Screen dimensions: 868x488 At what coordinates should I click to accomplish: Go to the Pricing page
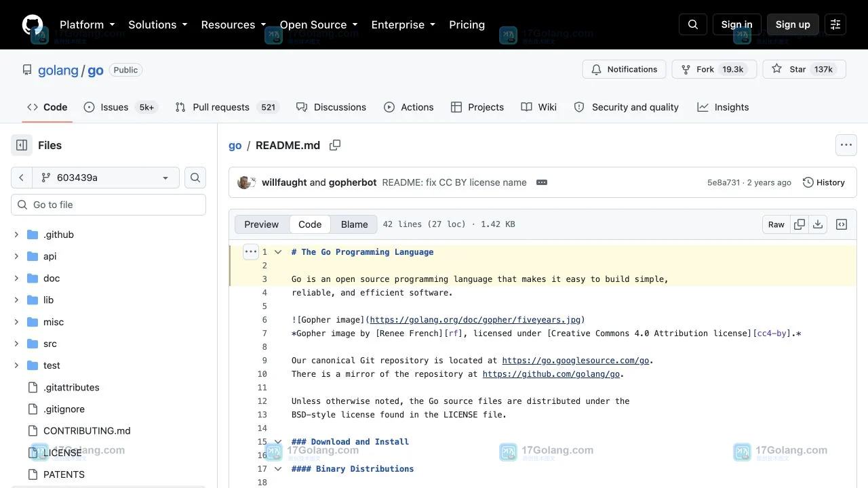coord(467,24)
